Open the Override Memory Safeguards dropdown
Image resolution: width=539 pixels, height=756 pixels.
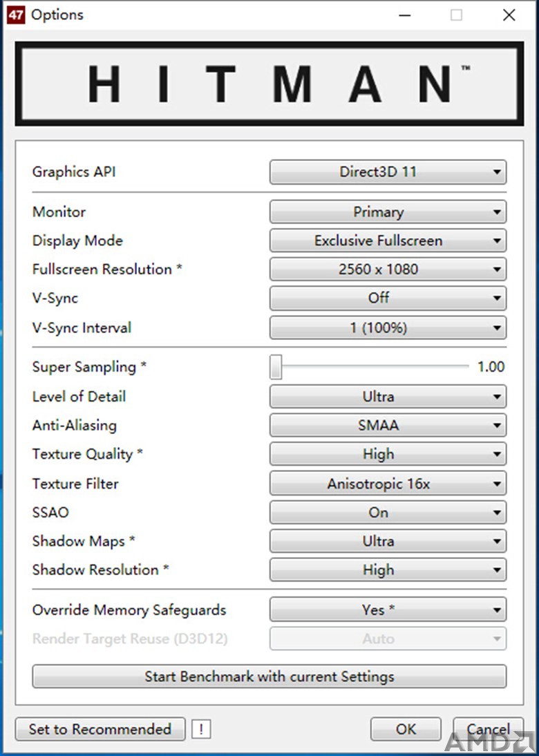[388, 610]
